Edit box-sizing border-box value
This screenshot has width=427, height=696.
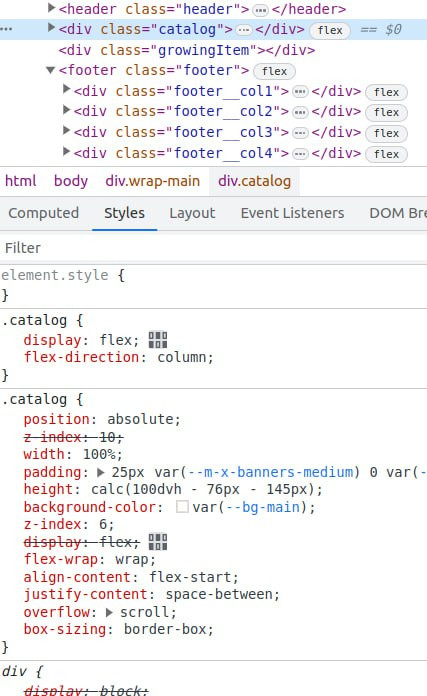tap(165, 629)
